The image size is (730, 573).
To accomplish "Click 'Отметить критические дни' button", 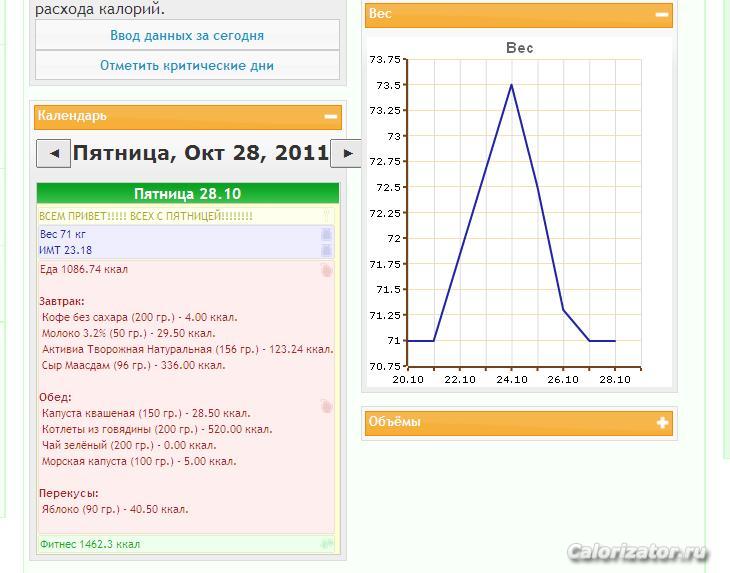I will (187, 66).
